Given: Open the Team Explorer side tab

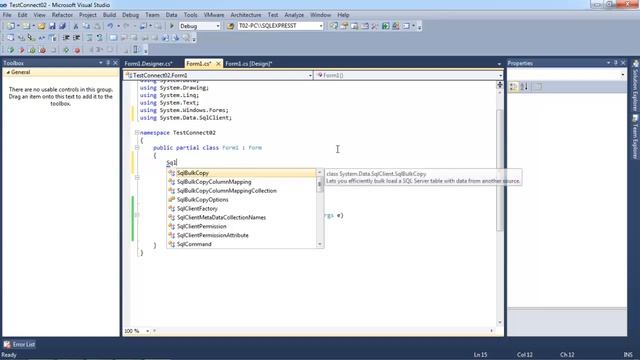Looking at the screenshot, I should 635,137.
